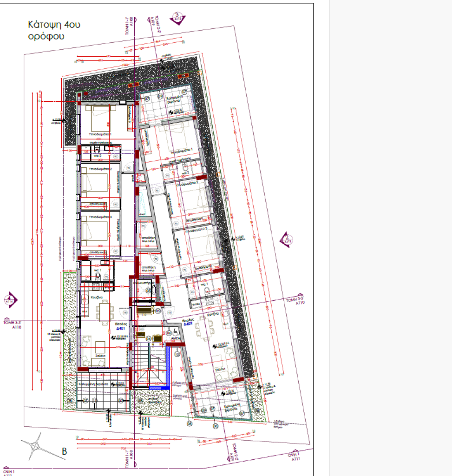This screenshot has width=452, height=476.
Task: Click the dining table in Δ401 kitchen
Action: point(104,310)
